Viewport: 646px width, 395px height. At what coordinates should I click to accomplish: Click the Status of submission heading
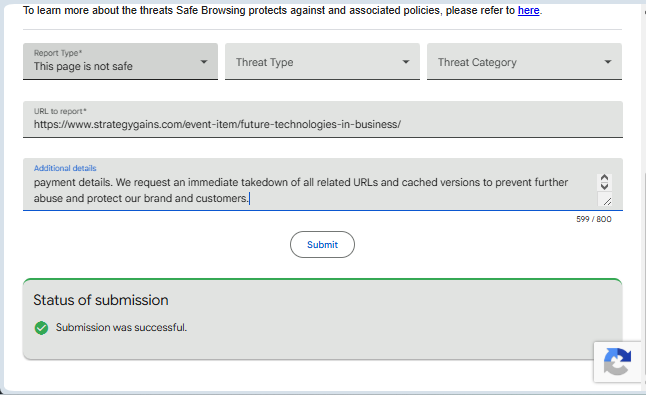tap(101, 300)
